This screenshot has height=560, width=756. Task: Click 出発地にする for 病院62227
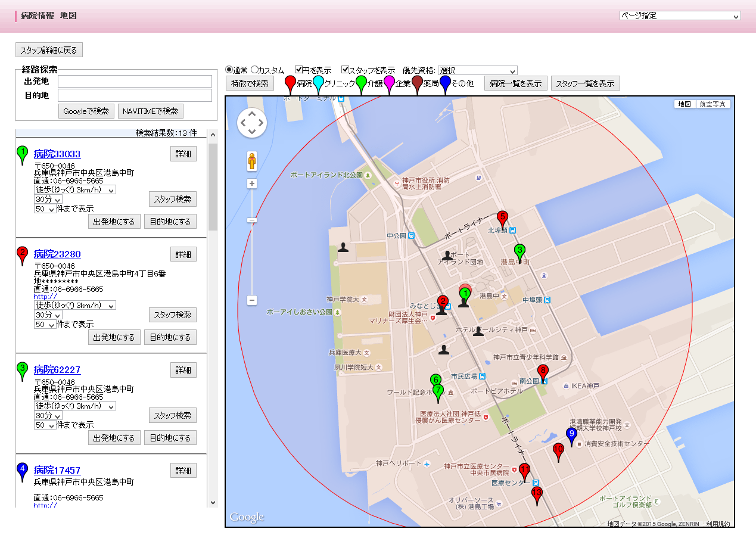point(114,438)
